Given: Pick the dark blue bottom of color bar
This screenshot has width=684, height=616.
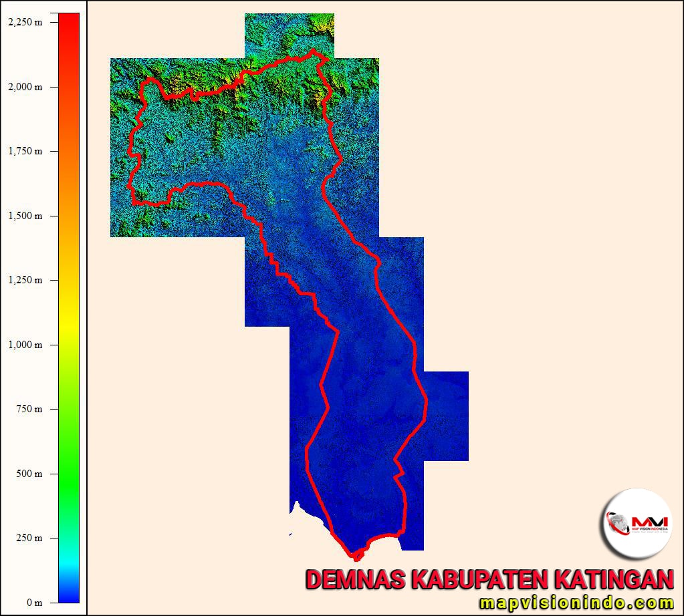Looking at the screenshot, I should 69,595.
